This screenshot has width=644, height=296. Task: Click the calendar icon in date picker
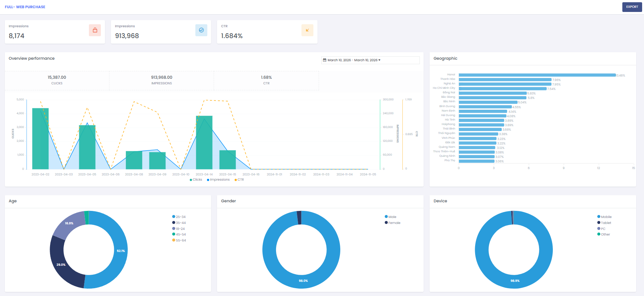[x=325, y=60]
